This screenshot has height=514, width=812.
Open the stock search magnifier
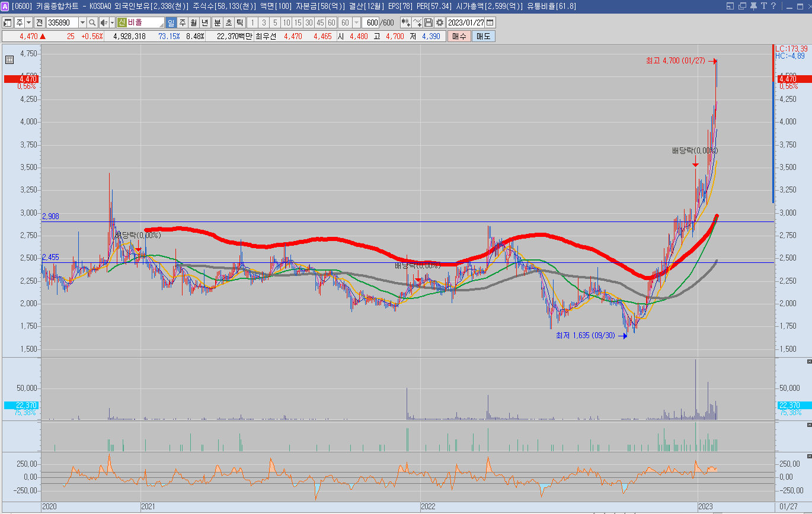(92, 23)
